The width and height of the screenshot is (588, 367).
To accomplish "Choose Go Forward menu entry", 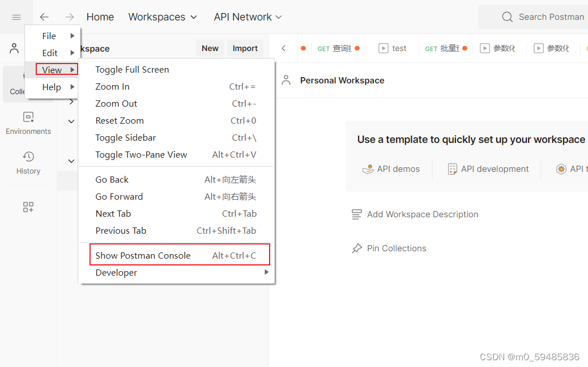I will click(176, 196).
